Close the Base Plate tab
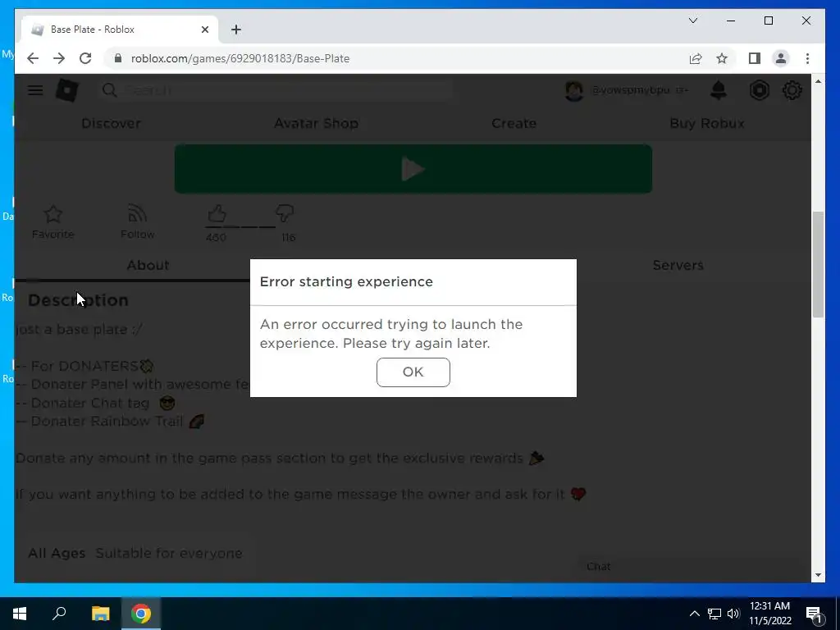 (204, 30)
